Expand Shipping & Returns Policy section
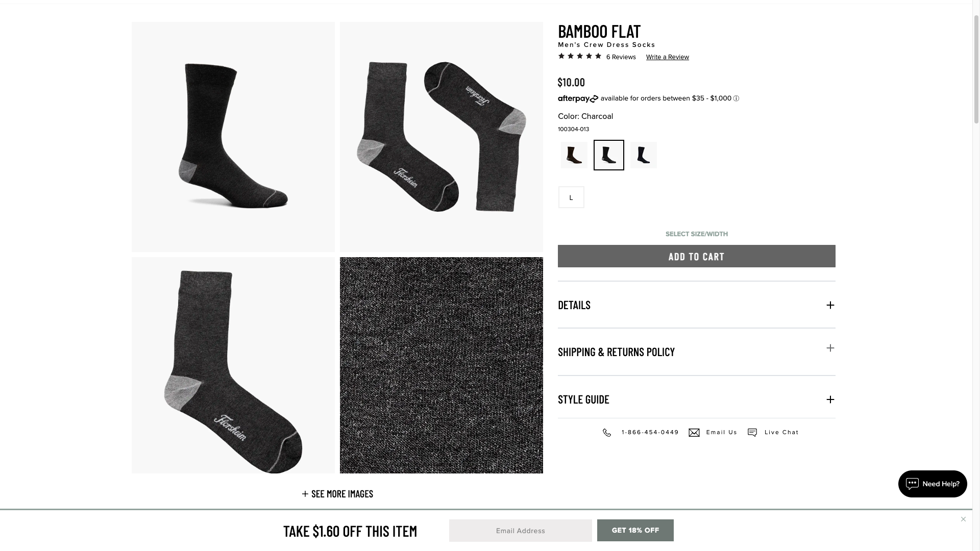 697,352
